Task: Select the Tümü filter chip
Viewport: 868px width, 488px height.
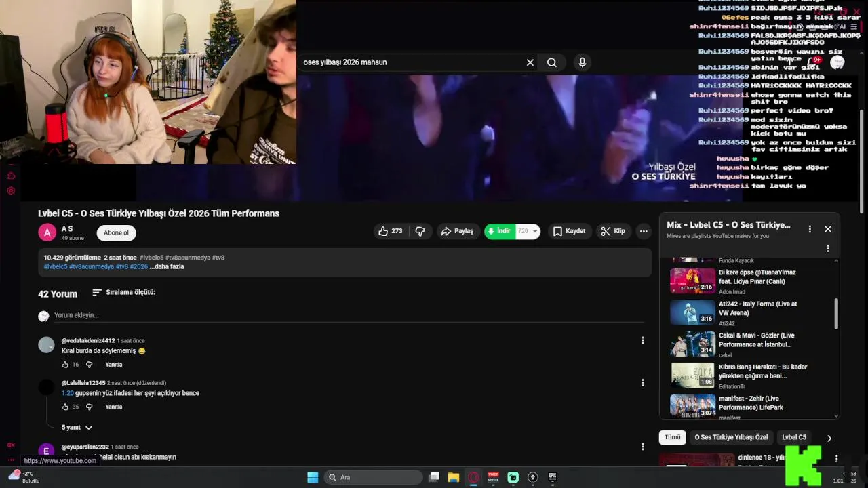Action: (672, 438)
